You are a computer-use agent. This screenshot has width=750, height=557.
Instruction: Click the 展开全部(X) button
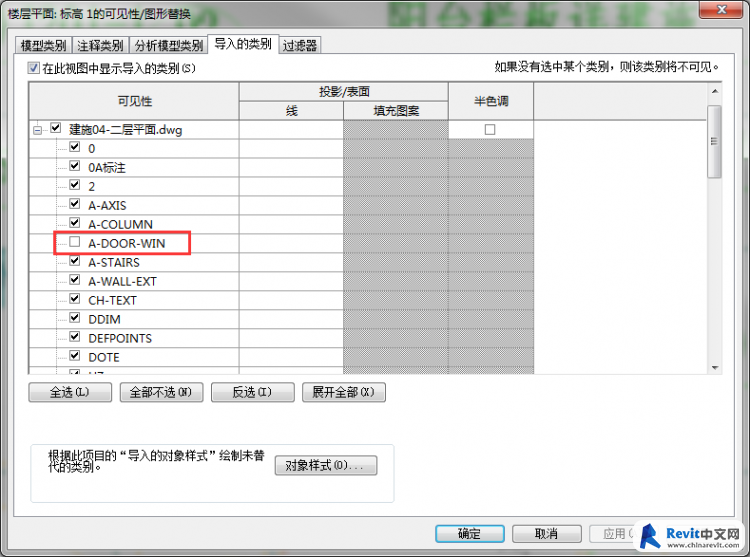[x=343, y=393]
